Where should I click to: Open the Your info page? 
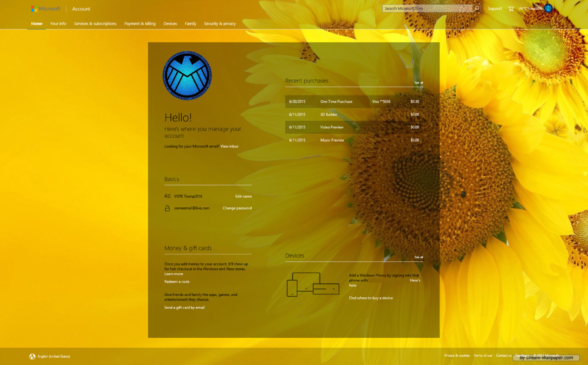[58, 24]
